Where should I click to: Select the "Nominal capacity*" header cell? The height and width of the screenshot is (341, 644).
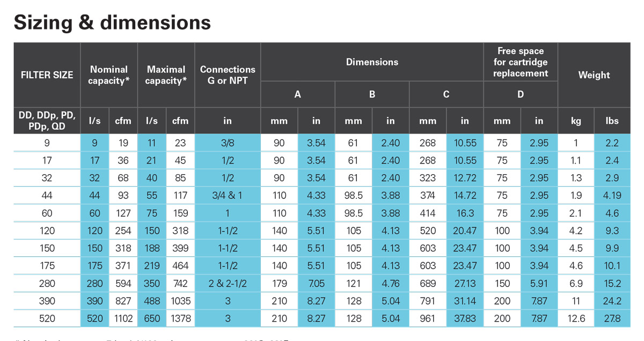(x=109, y=75)
